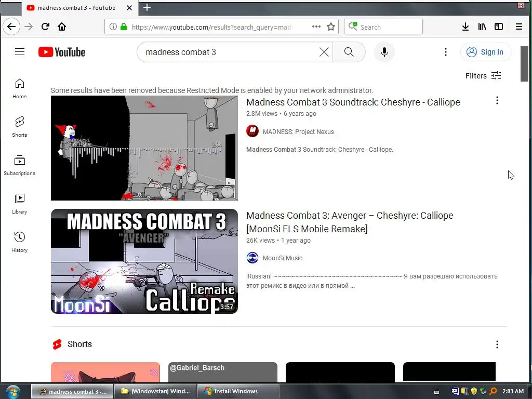This screenshot has height=399, width=532.
Task: Open options menu for Cheshyre - Calliope soundtrack video
Action: 497,100
